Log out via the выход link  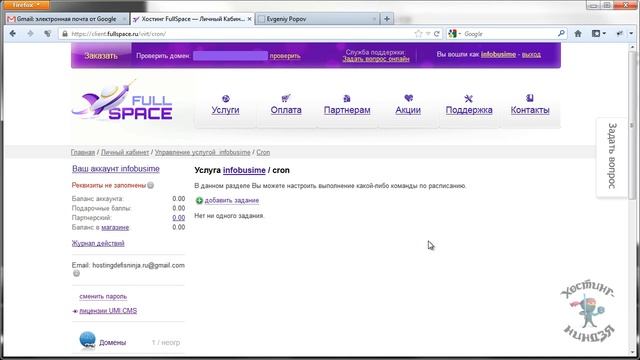(x=531, y=54)
